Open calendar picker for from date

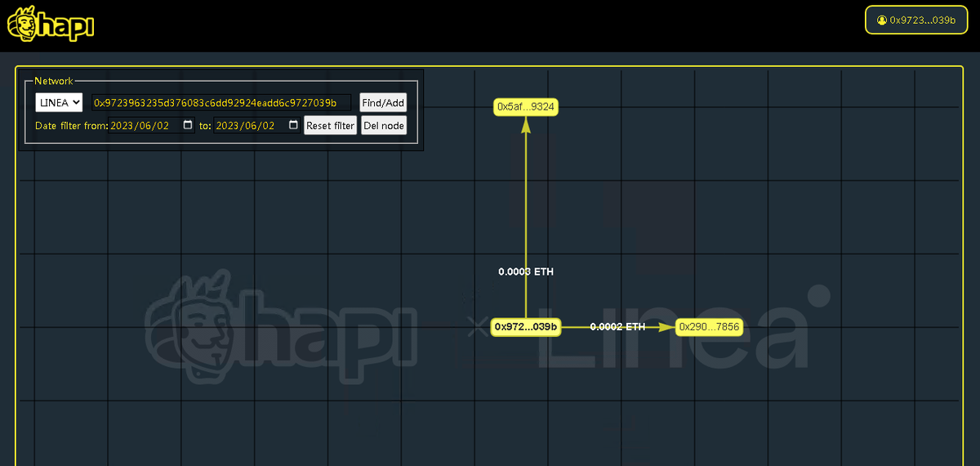188,126
